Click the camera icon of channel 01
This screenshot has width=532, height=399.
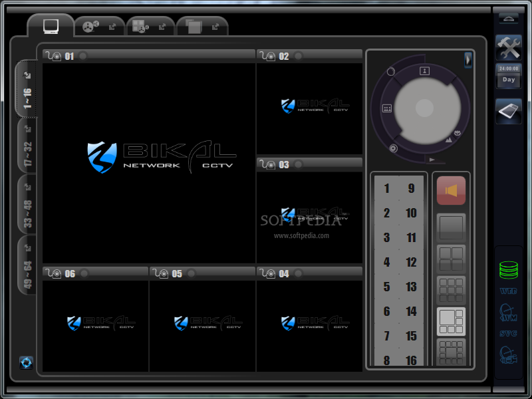coord(54,56)
